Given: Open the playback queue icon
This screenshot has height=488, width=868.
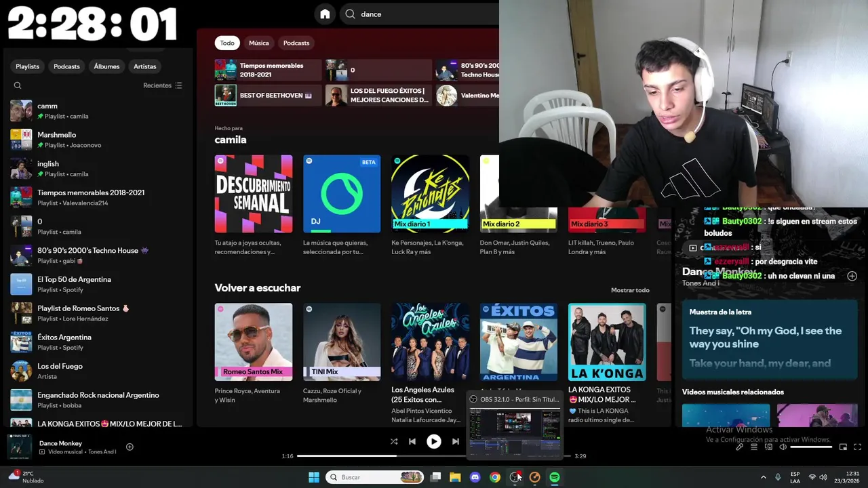Looking at the screenshot, I should pyautogui.click(x=753, y=447).
